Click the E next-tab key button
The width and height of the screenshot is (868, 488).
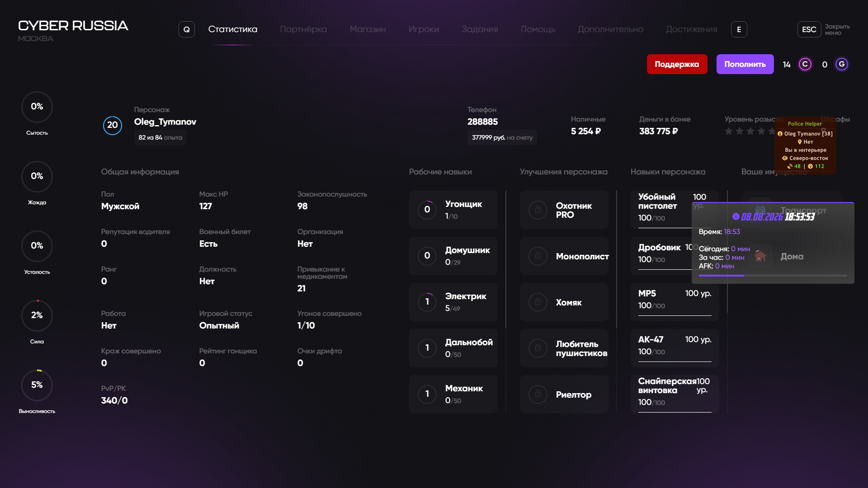tap(739, 29)
